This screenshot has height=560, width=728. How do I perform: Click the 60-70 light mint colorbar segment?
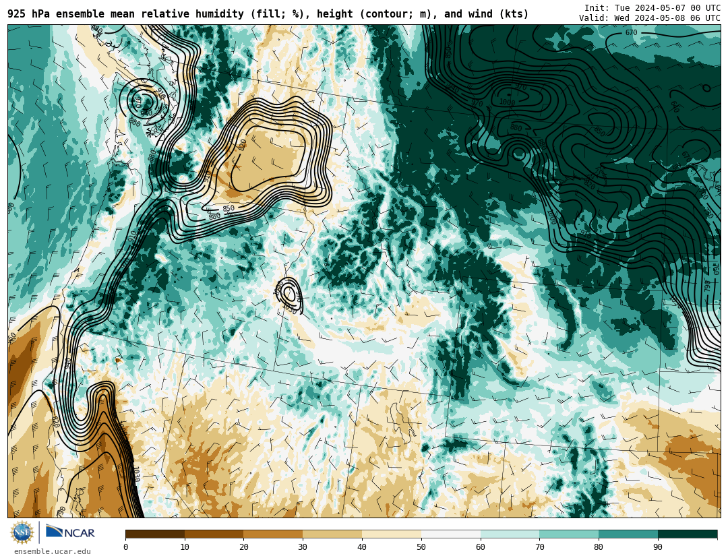tap(510, 534)
